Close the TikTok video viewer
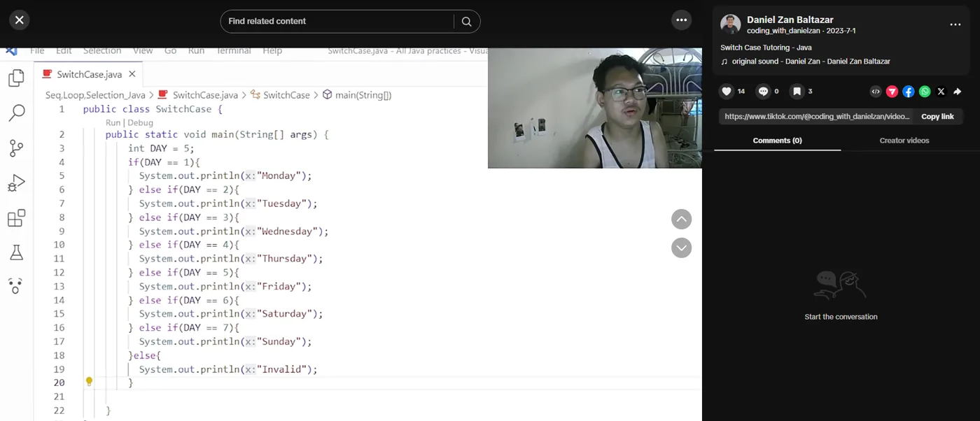This screenshot has width=980, height=421. click(x=20, y=20)
